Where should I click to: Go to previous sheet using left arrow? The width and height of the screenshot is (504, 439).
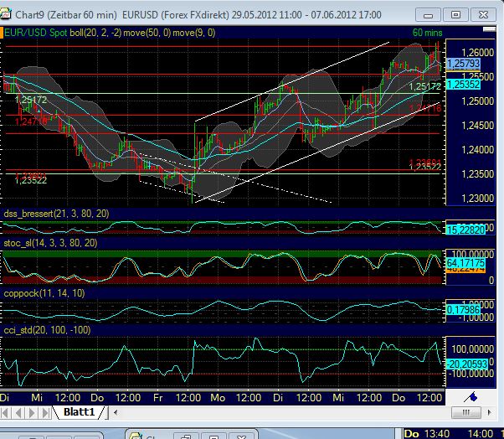click(18, 413)
